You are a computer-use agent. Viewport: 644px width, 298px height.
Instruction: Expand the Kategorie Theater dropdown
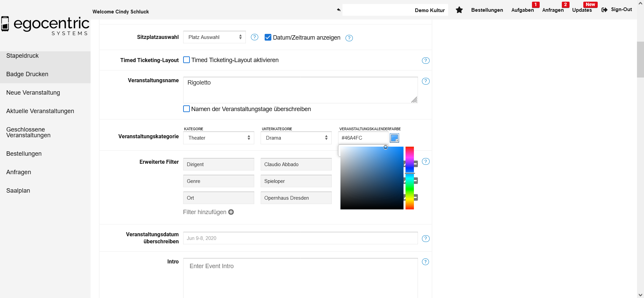(x=218, y=138)
